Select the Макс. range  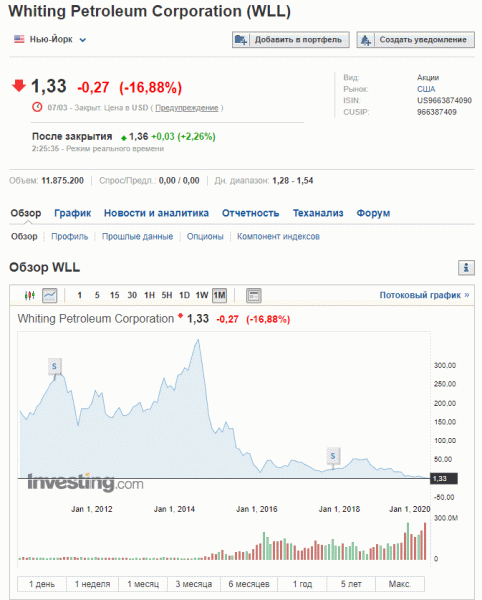point(400,584)
